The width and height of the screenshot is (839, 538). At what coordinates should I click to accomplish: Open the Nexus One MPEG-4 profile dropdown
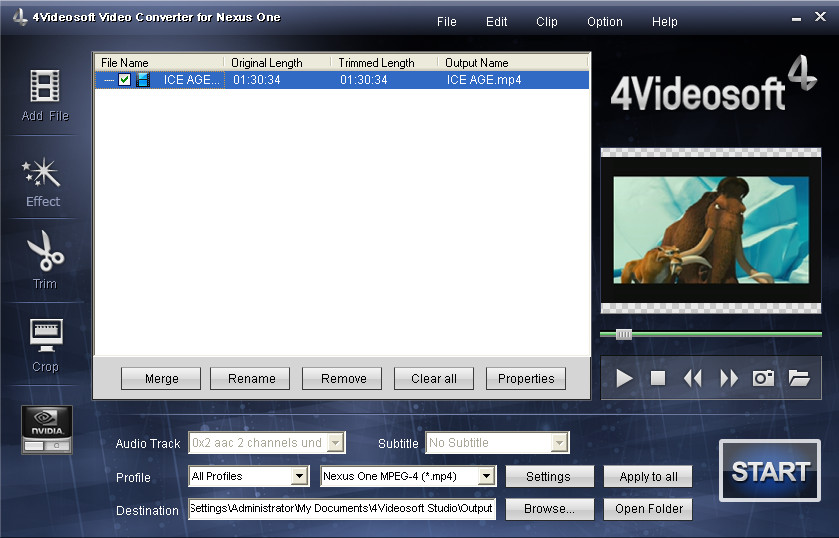click(x=486, y=476)
